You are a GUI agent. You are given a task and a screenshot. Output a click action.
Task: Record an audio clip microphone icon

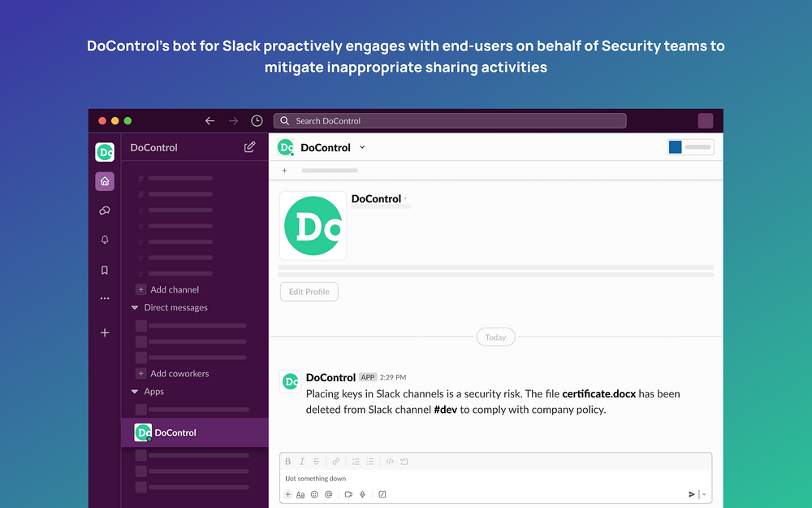(x=362, y=494)
